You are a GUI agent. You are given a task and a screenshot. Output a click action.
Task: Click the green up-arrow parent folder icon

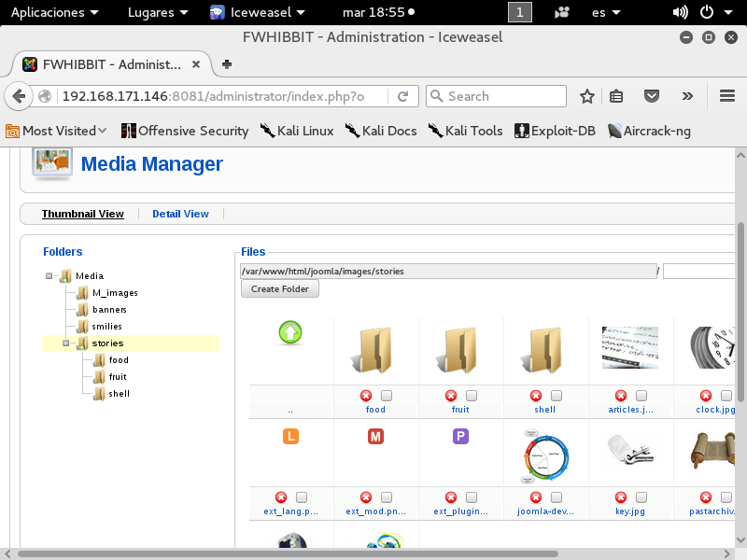[x=290, y=332]
